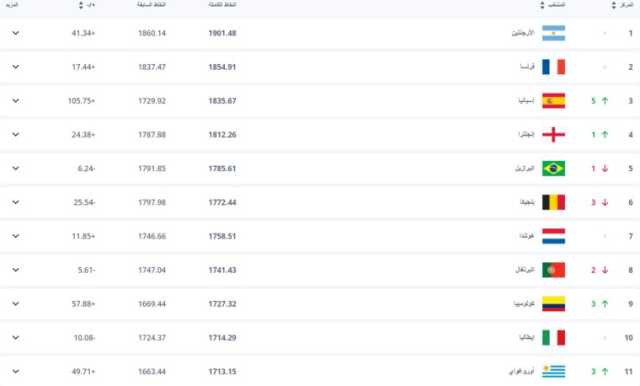Sort table by team column arrows
The height and width of the screenshot is (386, 640).
click(x=542, y=5)
